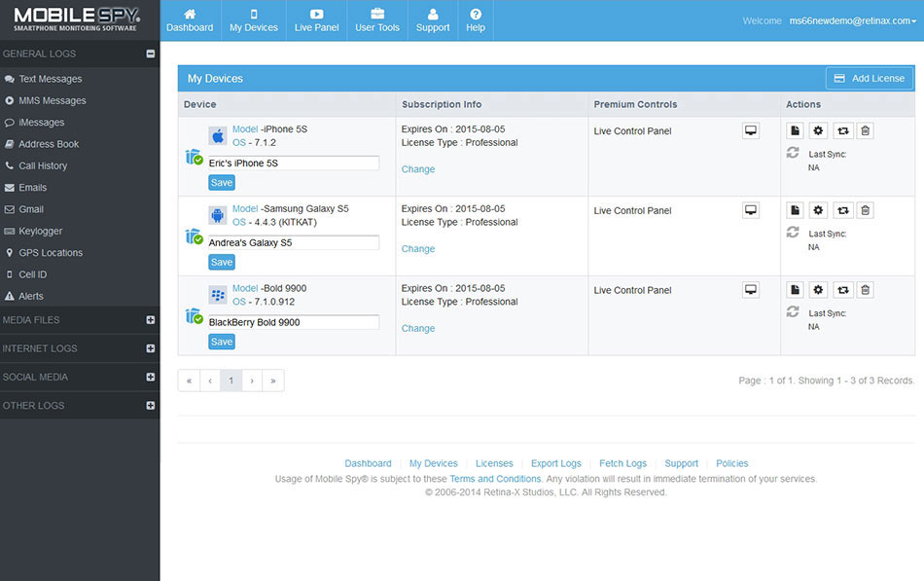Click Change link for iPhone 5S subscription

418,169
